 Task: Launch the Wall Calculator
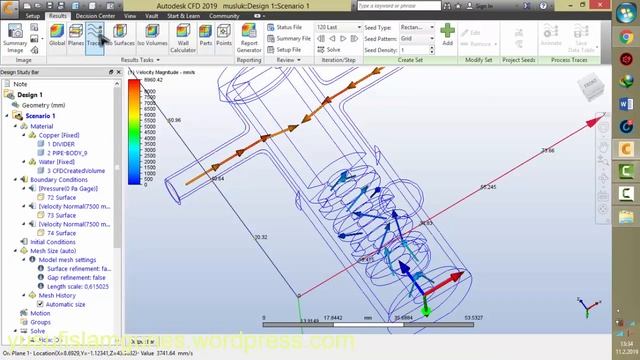(x=183, y=38)
